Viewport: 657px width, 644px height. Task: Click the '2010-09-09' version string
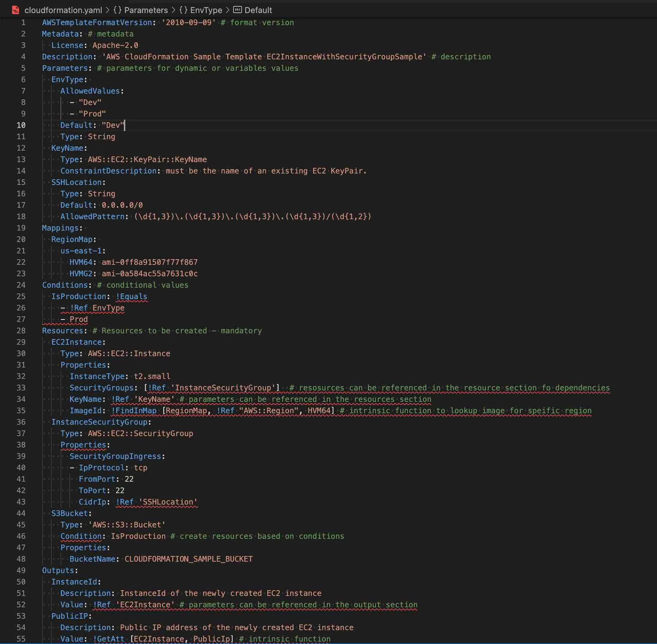point(189,23)
